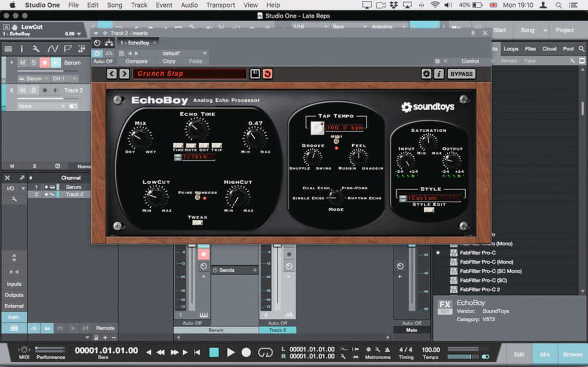
Task: Click the transport Record button
Action: [246, 352]
